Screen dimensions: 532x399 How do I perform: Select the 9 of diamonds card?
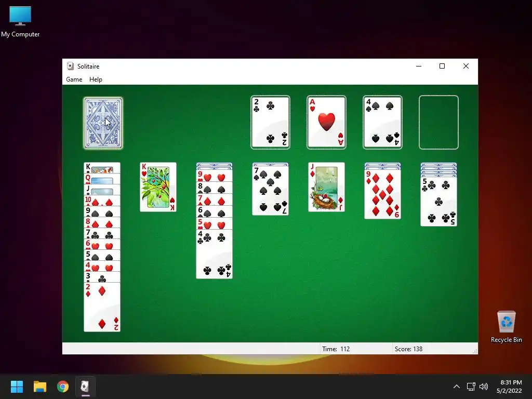(x=382, y=194)
